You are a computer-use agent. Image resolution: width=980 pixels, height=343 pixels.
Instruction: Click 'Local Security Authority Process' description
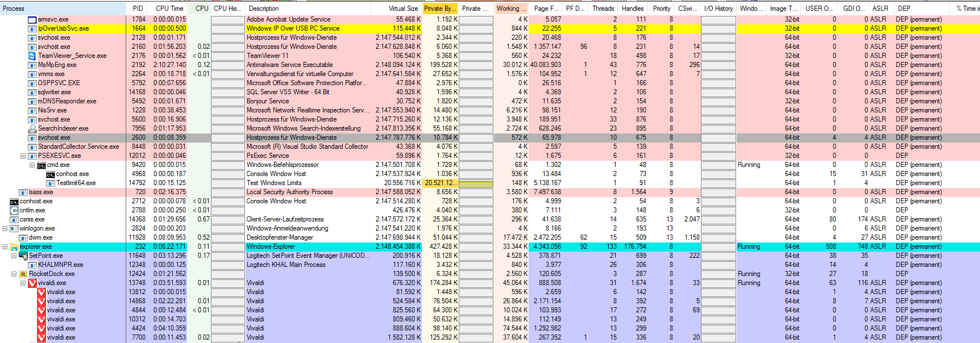tap(289, 192)
